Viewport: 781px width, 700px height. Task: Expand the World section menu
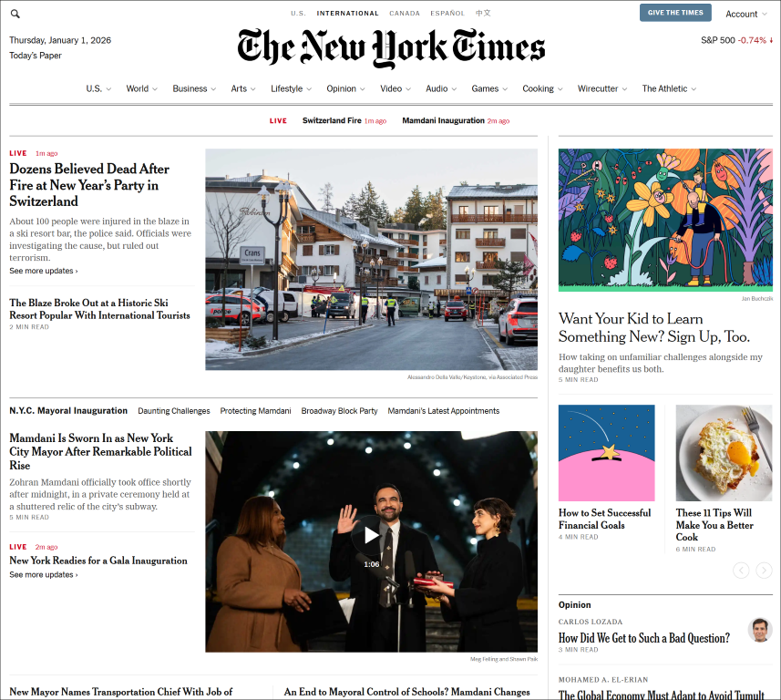pos(141,88)
